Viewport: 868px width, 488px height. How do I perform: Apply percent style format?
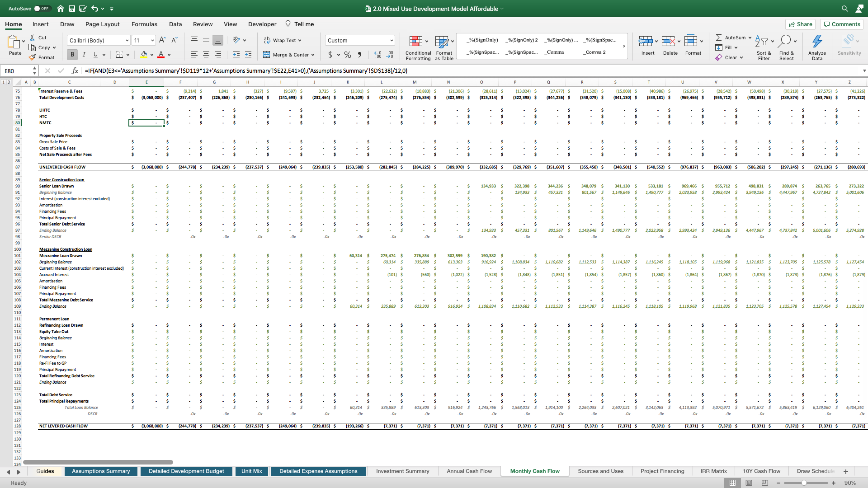point(347,55)
